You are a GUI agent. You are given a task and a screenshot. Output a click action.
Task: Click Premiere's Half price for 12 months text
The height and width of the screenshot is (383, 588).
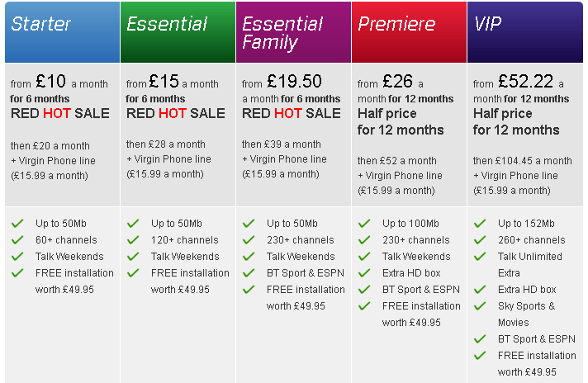coord(401,121)
